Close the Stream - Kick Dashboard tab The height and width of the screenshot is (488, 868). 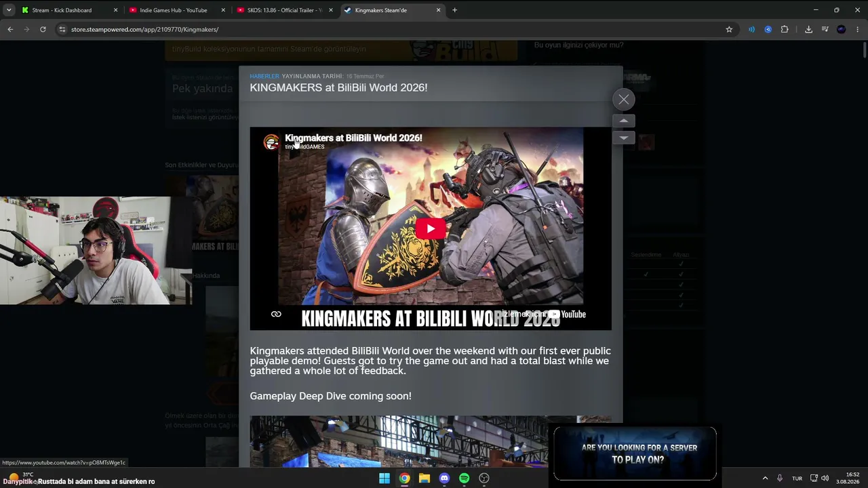[x=115, y=10]
